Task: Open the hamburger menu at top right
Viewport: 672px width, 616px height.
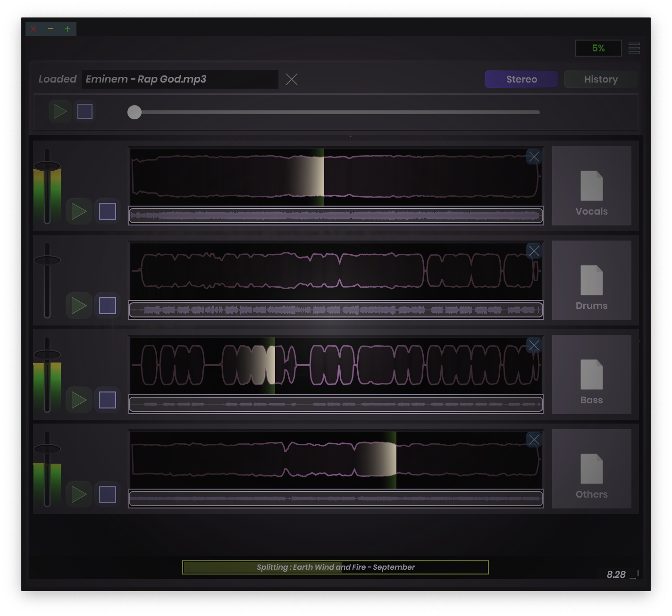Action: click(634, 48)
